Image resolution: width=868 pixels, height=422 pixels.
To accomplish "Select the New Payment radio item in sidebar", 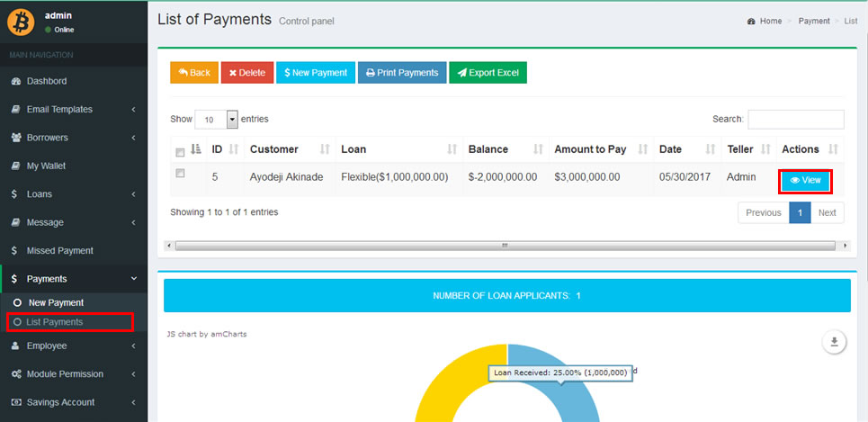I will click(x=17, y=303).
